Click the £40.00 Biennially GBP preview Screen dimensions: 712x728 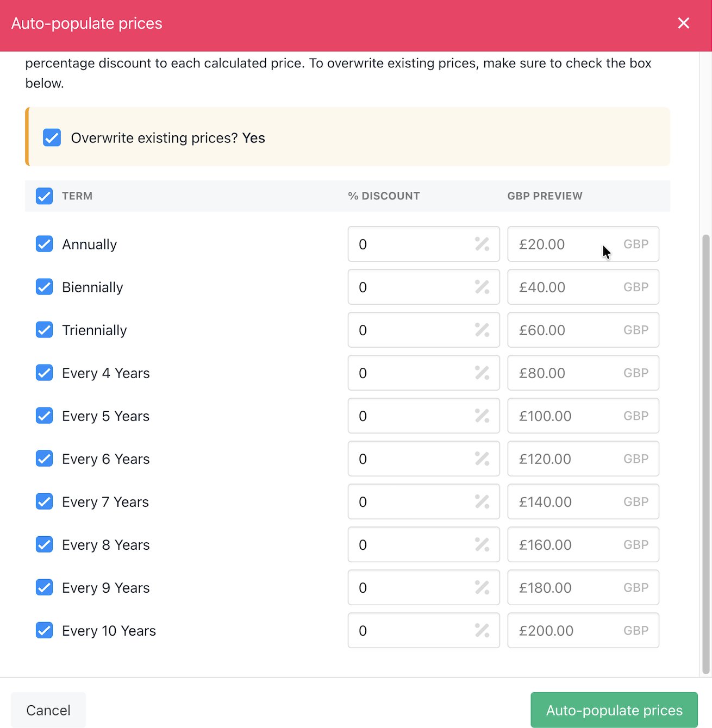[583, 287]
